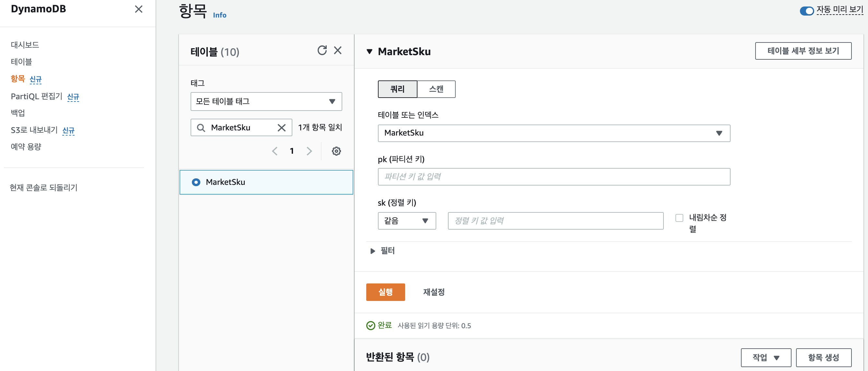Image resolution: width=868 pixels, height=371 pixels.
Task: Refresh the tables list
Action: 322,50
